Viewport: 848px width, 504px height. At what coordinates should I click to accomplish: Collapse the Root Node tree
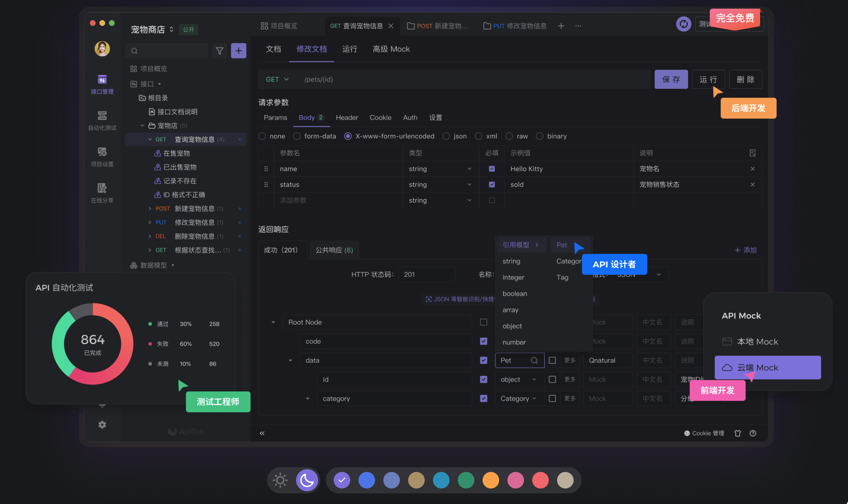(x=273, y=322)
